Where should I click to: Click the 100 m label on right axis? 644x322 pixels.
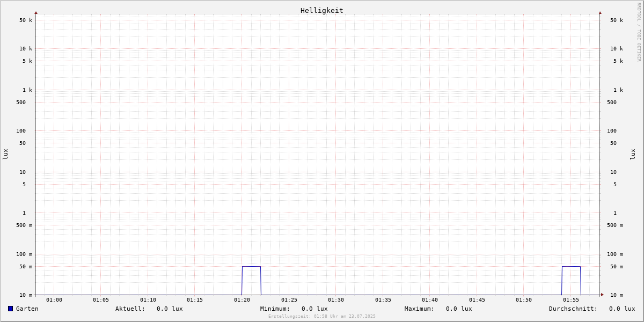[x=615, y=254]
